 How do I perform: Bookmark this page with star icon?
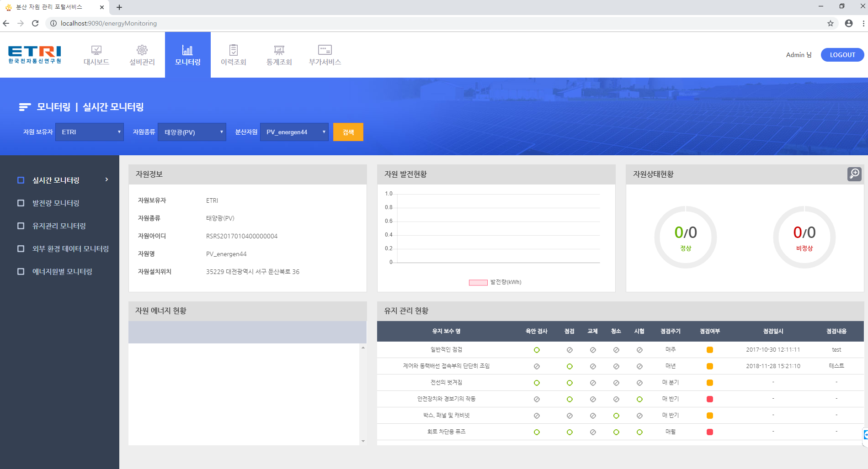coord(831,23)
